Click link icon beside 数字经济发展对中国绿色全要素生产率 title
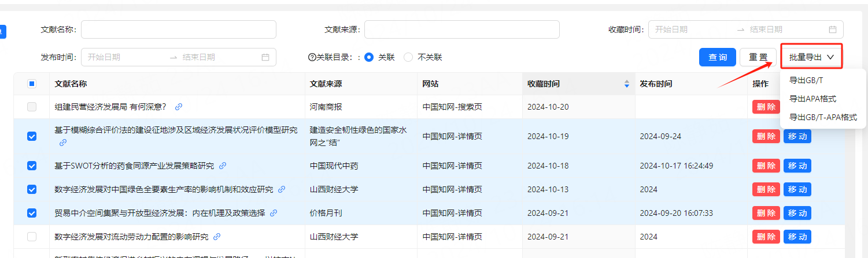The width and height of the screenshot is (868, 258). click(x=282, y=189)
